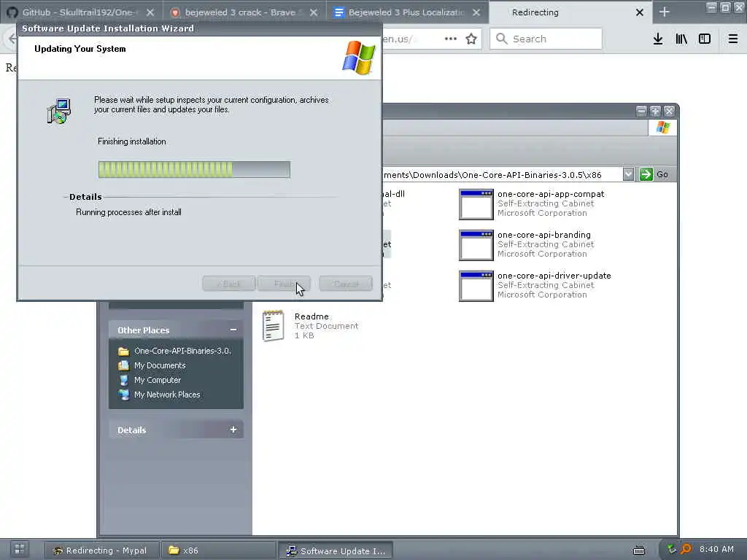Image resolution: width=747 pixels, height=560 pixels.
Task: Minimize the x86 Explorer window
Action: tap(642, 111)
